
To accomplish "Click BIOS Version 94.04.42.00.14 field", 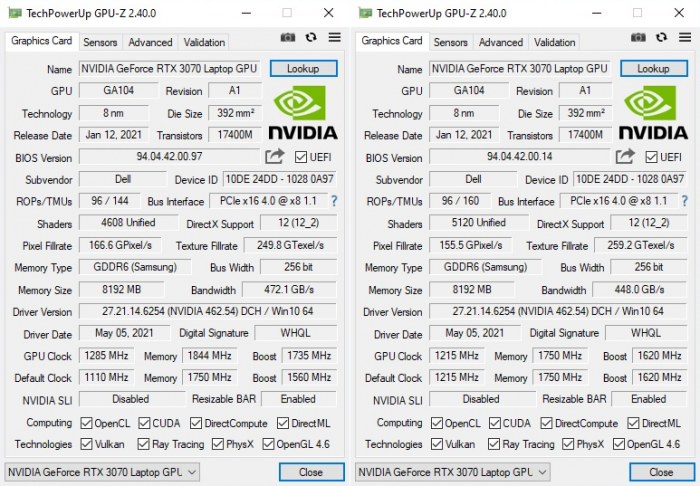I will click(x=520, y=157).
